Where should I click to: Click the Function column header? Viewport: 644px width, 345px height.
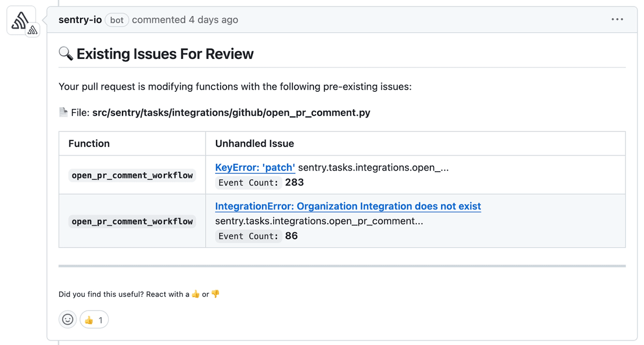tap(89, 143)
